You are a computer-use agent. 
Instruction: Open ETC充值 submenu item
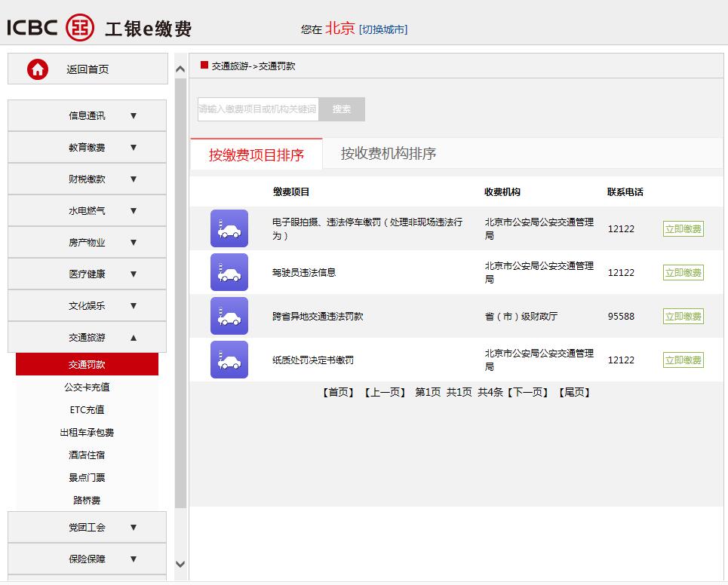(x=88, y=409)
